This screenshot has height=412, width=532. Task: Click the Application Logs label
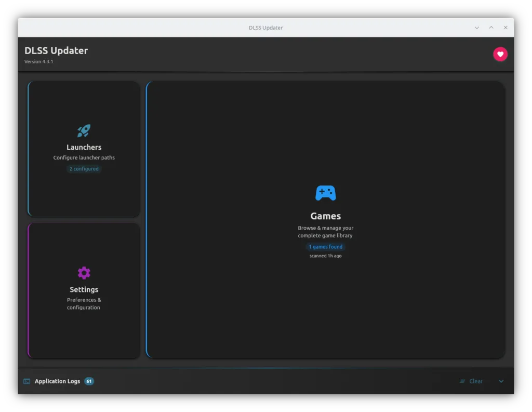pyautogui.click(x=57, y=381)
